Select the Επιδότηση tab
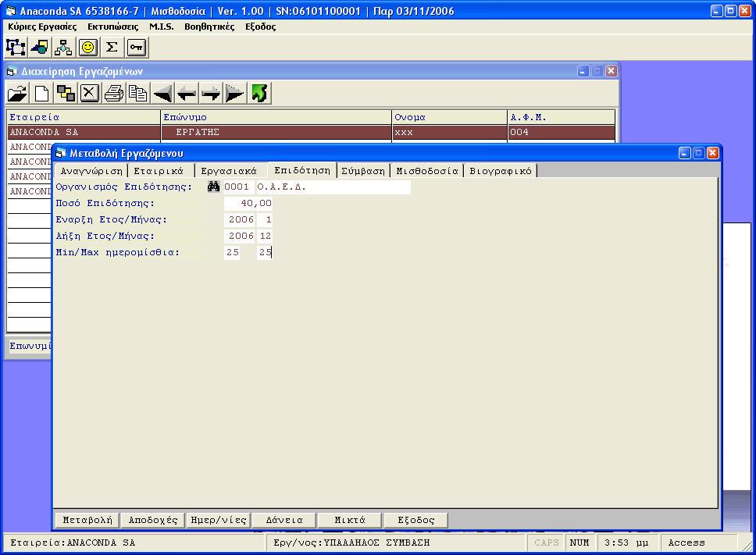Screen dimensions: 756x555 point(301,170)
